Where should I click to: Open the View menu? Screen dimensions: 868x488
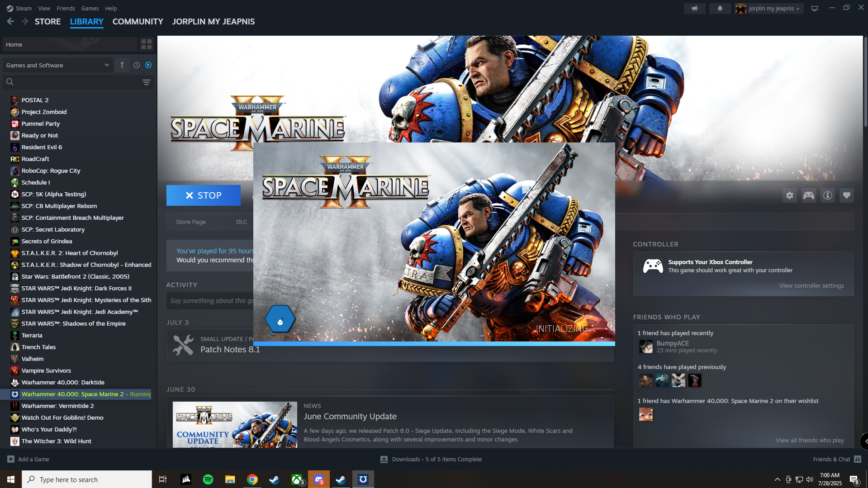44,8
